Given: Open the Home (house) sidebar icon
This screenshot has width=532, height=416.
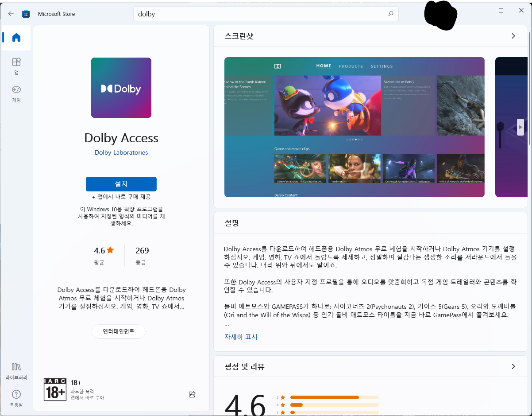Looking at the screenshot, I should point(16,38).
